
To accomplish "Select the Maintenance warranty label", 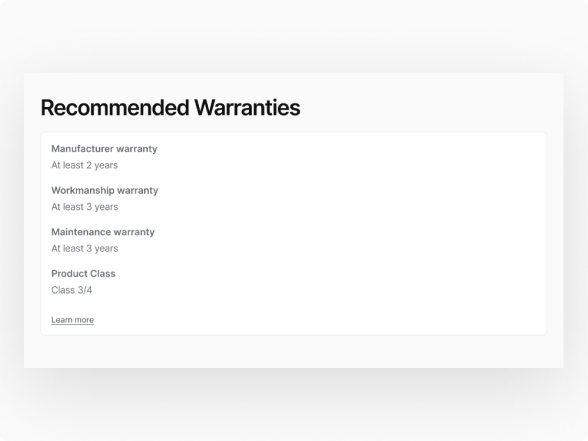I will click(x=103, y=232).
